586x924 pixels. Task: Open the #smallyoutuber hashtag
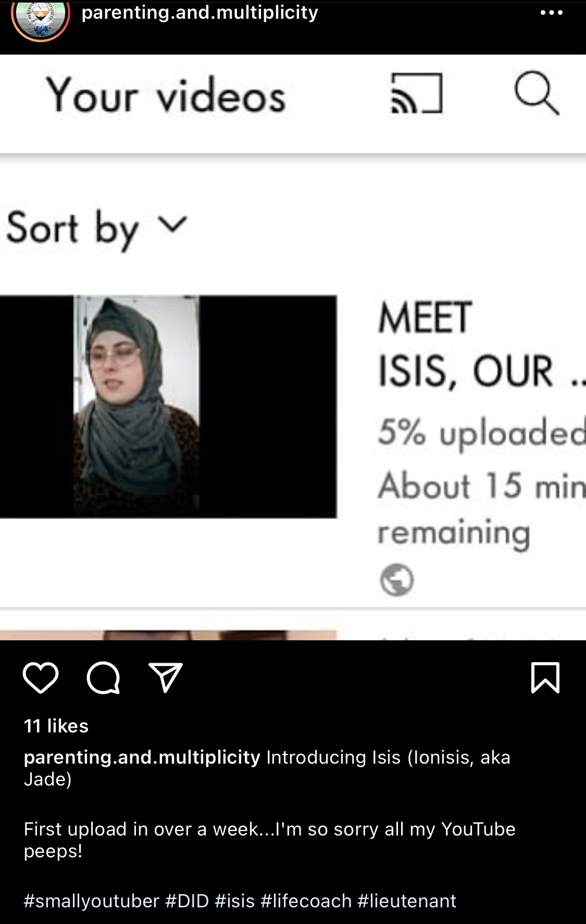click(x=91, y=901)
